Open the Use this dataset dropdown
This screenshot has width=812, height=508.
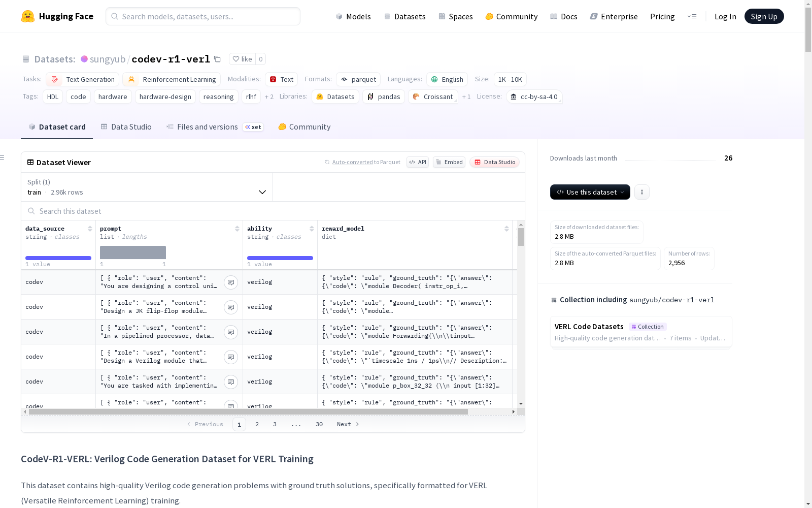590,192
